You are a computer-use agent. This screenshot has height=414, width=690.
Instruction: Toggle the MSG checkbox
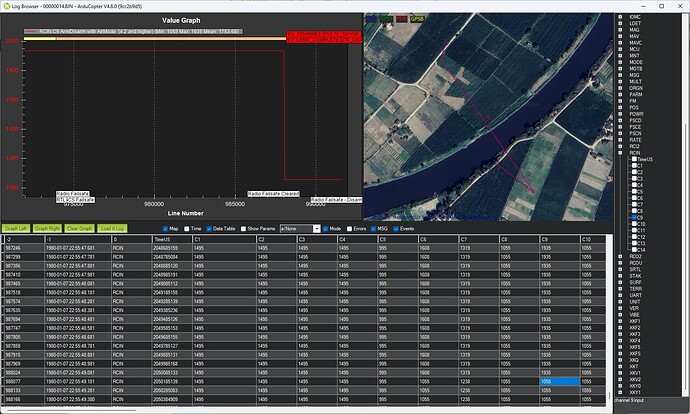coord(373,229)
